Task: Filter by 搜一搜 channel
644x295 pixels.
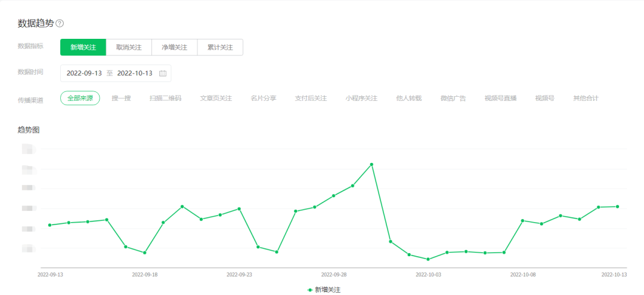Action: (121, 99)
